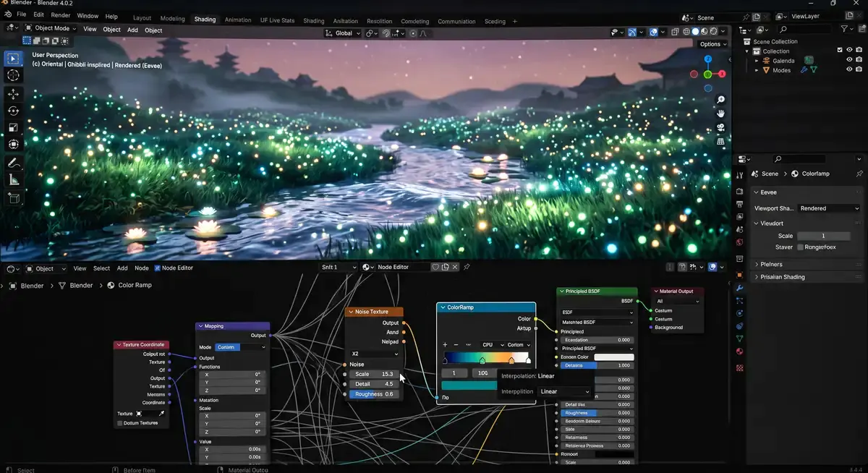Uncheck the Collection exclude checkbox

(x=840, y=51)
